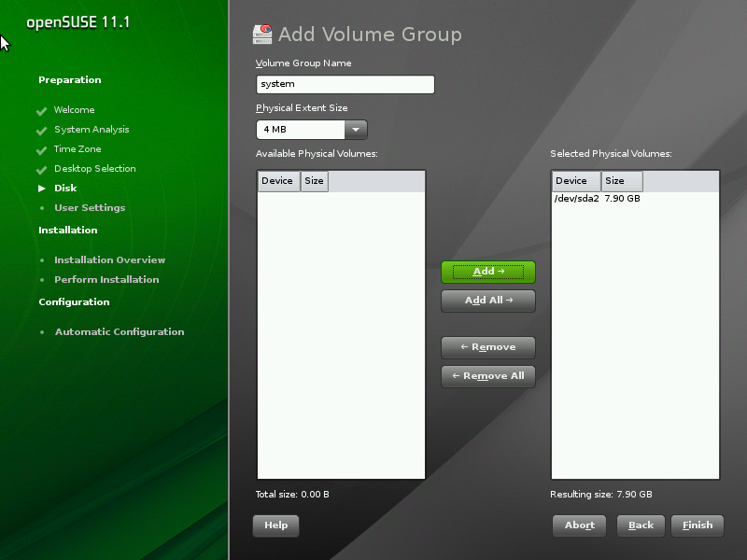Viewport: 747px width, 560px height.
Task: Select the 4 MB extent size combo box
Action: [312, 130]
